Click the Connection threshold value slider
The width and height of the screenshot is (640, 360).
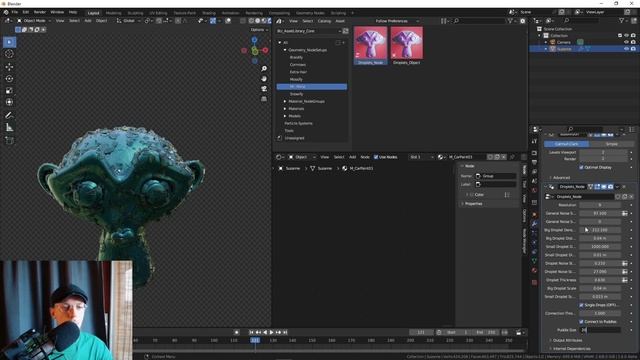click(x=600, y=313)
